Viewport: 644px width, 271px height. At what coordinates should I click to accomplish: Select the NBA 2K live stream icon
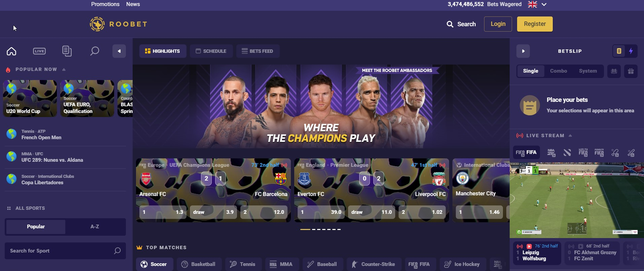point(551,152)
